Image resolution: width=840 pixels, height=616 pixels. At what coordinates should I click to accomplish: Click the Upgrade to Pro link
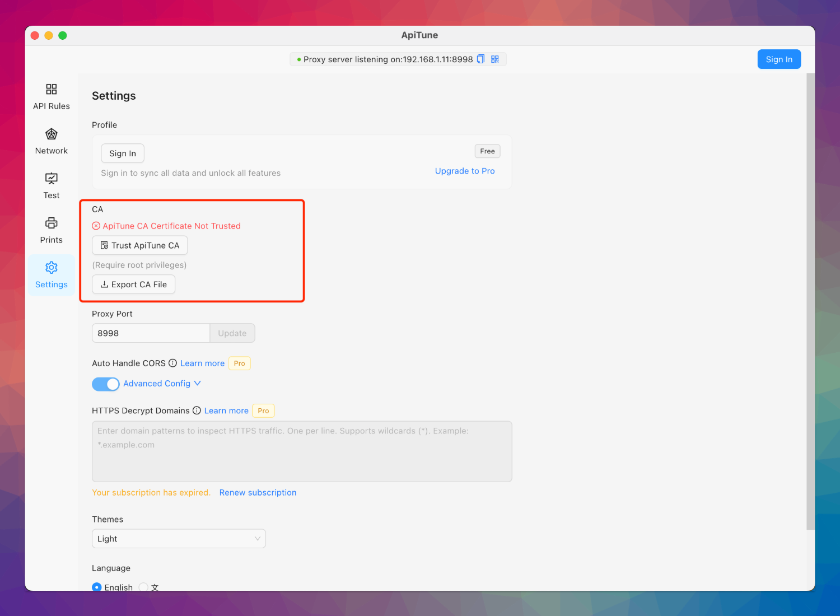(465, 171)
